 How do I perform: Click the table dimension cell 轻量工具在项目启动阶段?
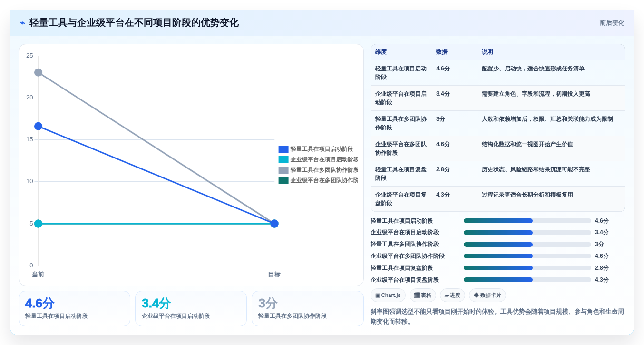(401, 73)
